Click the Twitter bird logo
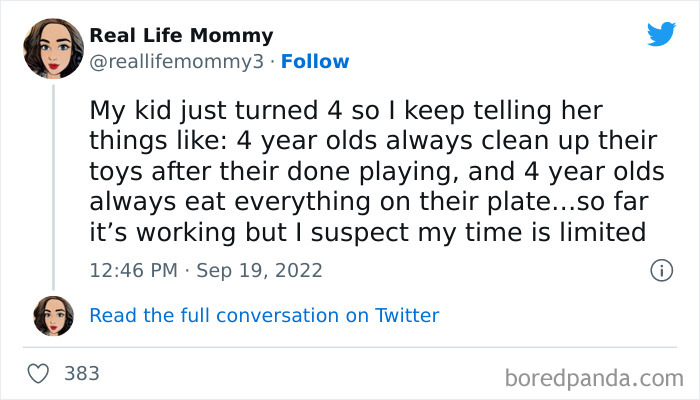The image size is (700, 400). click(x=661, y=35)
